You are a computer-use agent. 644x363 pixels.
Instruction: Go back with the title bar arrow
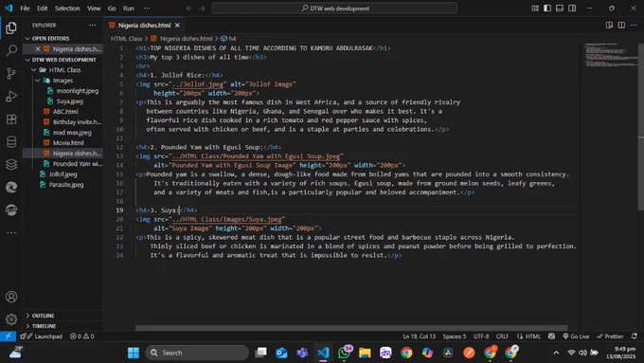point(188,9)
